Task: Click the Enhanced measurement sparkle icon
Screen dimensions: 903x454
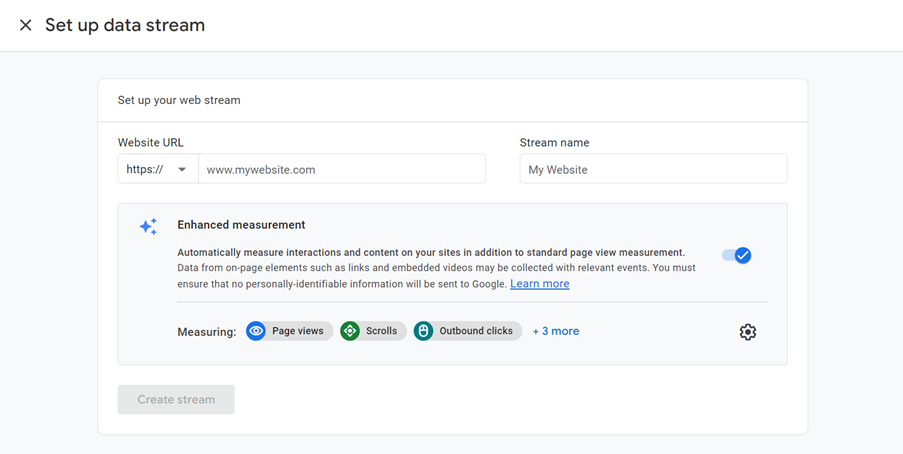Action: 148,227
